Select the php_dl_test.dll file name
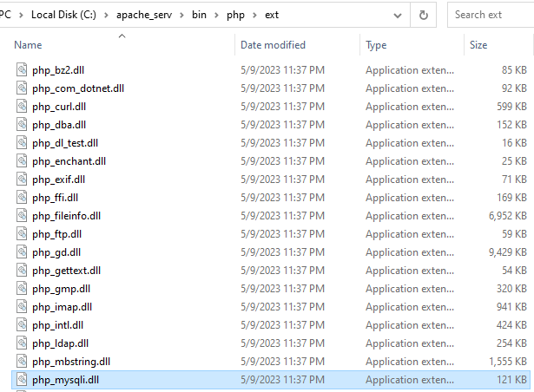The image size is (534, 392). [65, 143]
